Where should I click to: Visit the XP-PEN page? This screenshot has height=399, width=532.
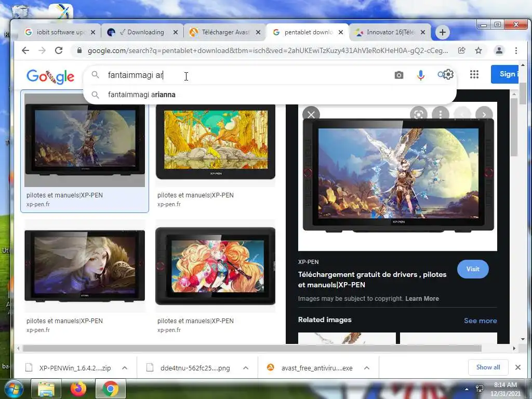[473, 269]
